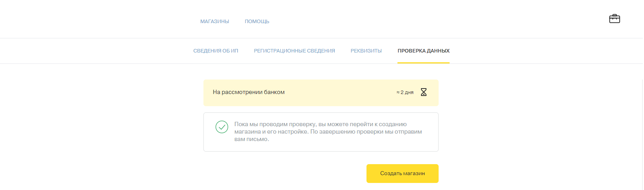Click the page scrollbar at the right edge
The height and width of the screenshot is (190, 644).
tap(642, 133)
